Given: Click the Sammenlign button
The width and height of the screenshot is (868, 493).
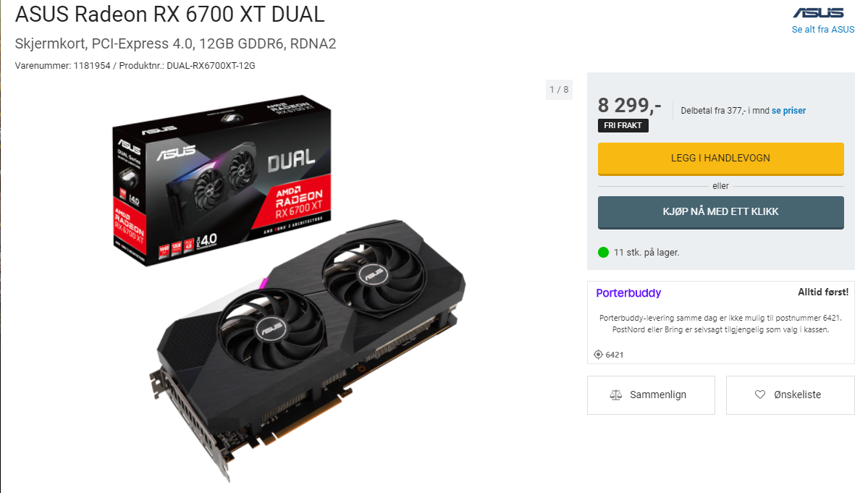Looking at the screenshot, I should pos(651,395).
